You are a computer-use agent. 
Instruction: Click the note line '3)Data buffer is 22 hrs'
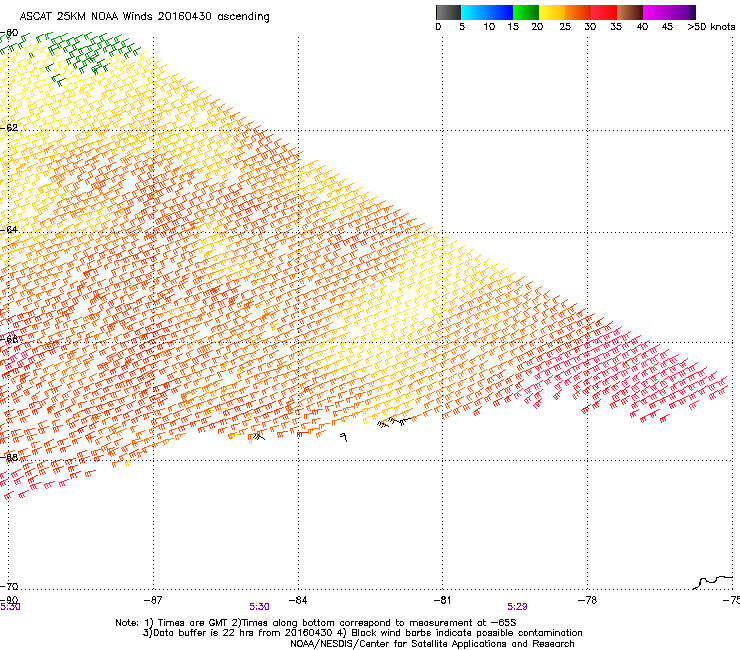pos(362,633)
